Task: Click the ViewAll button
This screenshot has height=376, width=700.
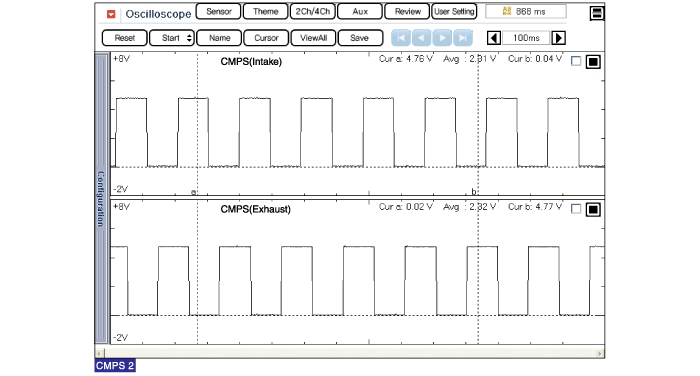Action: pyautogui.click(x=313, y=38)
